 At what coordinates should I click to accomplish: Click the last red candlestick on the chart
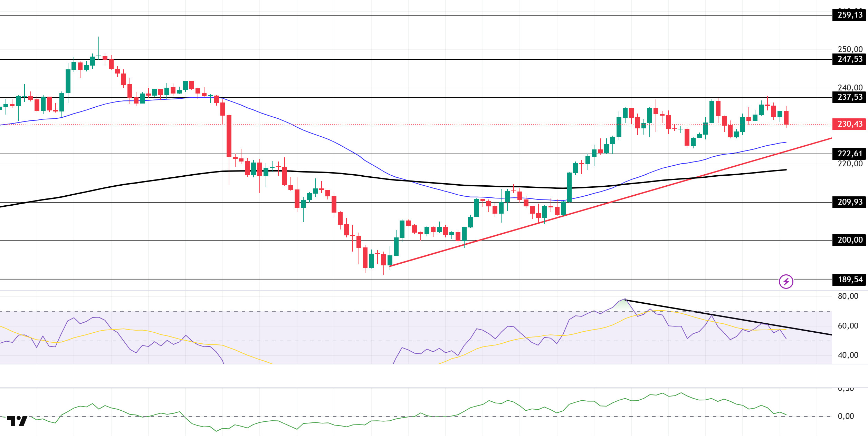click(x=786, y=118)
